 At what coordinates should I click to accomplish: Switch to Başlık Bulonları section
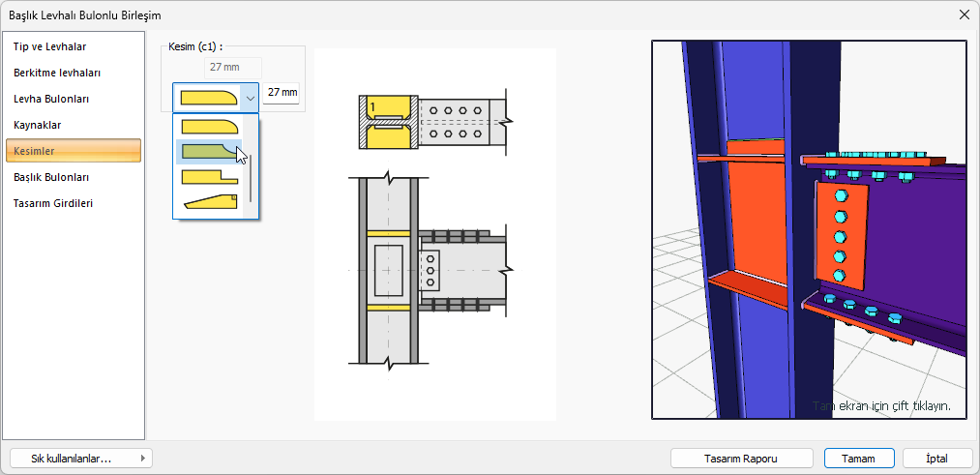51,177
